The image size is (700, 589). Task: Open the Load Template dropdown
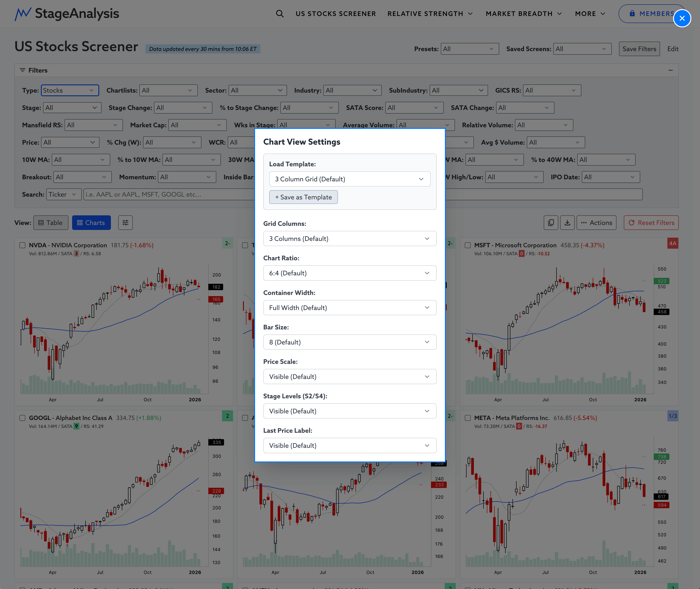[349, 179]
